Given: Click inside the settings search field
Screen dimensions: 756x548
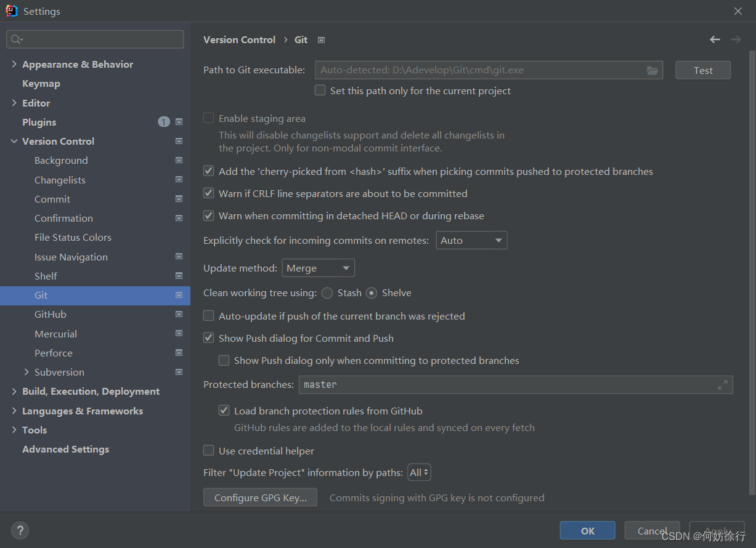Looking at the screenshot, I should 95,39.
